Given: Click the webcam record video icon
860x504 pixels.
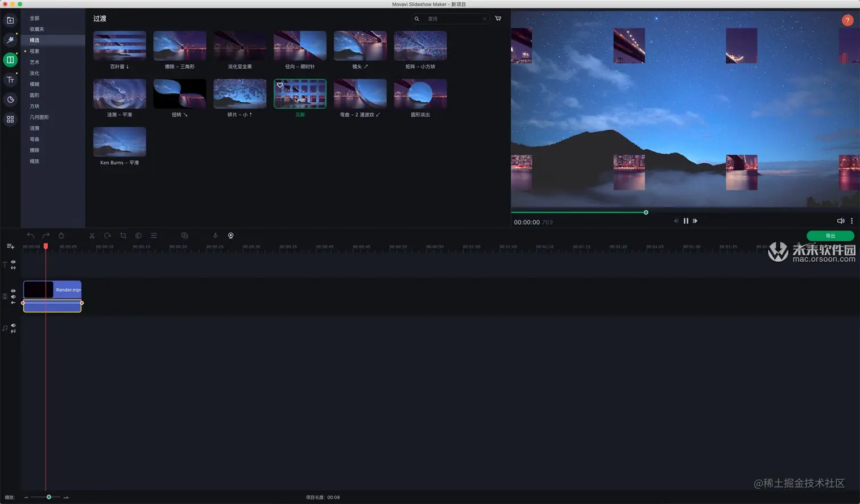Looking at the screenshot, I should pos(231,236).
